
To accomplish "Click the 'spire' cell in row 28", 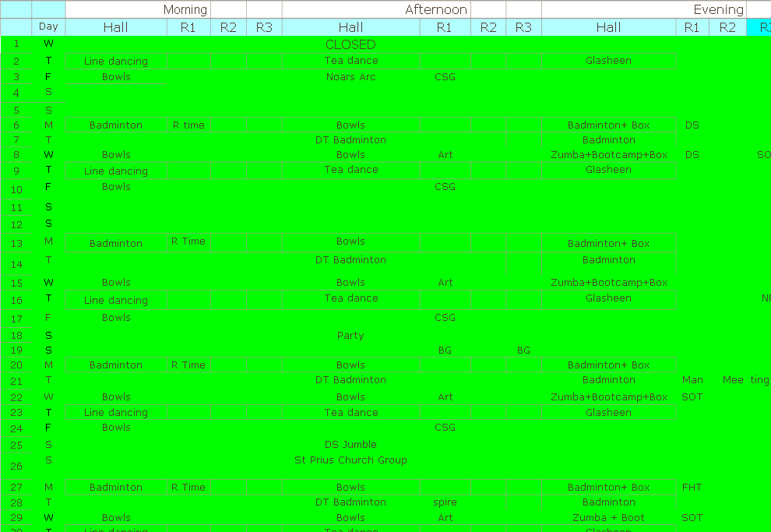I will coord(445,502).
